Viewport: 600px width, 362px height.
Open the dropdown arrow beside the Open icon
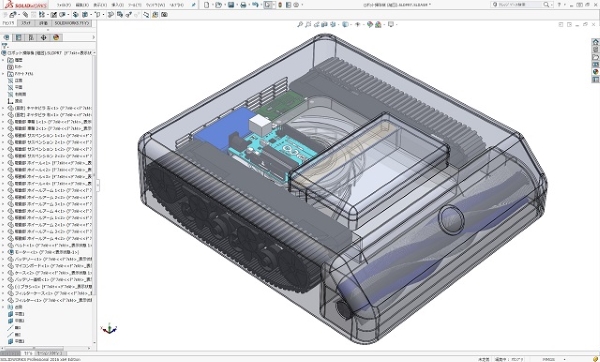224,5
